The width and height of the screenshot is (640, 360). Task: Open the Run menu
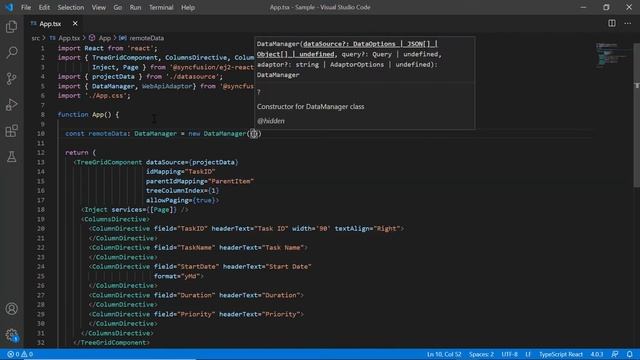pyautogui.click(x=135, y=7)
